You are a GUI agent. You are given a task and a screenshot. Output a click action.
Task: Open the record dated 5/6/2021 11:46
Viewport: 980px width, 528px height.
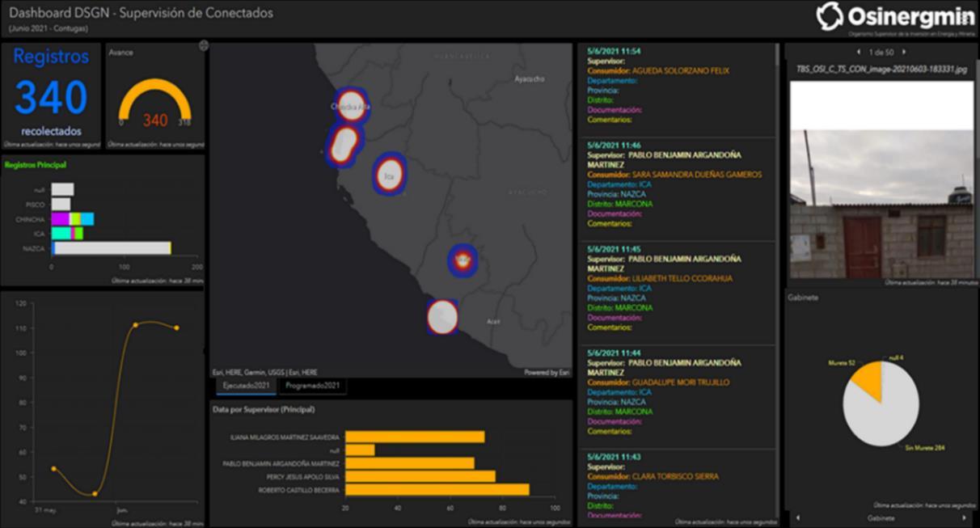tap(676, 189)
